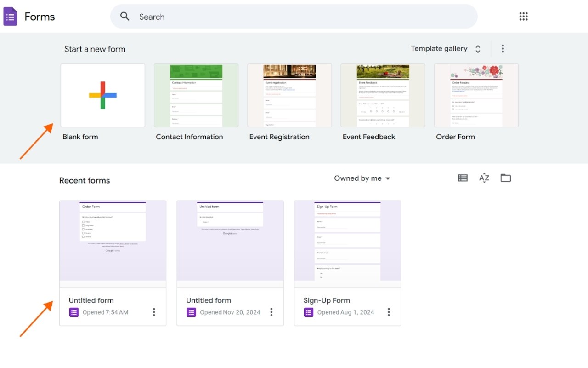588x368 pixels.
Task: Open the three-dot menu for first Untitled form
Action: click(x=154, y=312)
